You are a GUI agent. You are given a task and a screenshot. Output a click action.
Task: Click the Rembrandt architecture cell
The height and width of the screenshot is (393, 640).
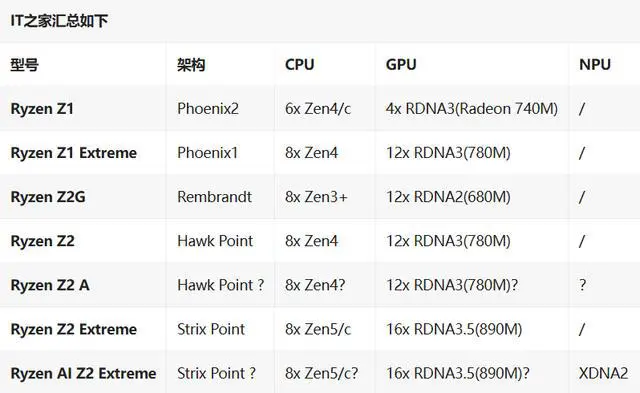click(x=214, y=197)
